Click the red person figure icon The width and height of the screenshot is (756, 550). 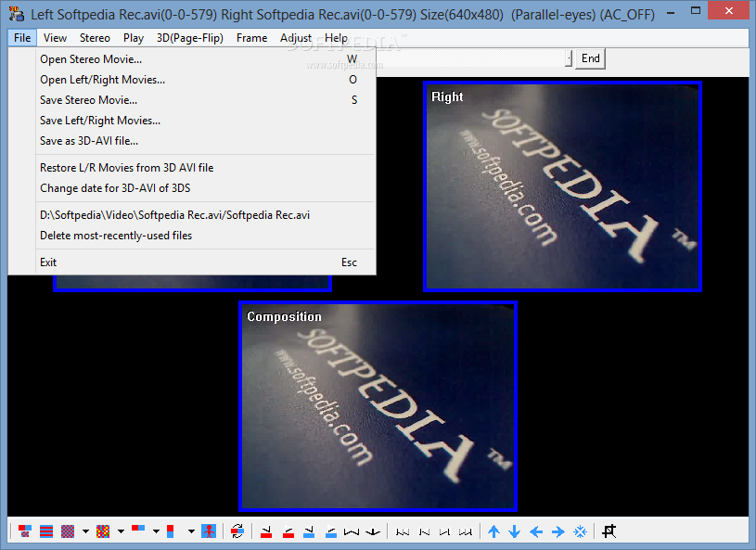click(209, 531)
